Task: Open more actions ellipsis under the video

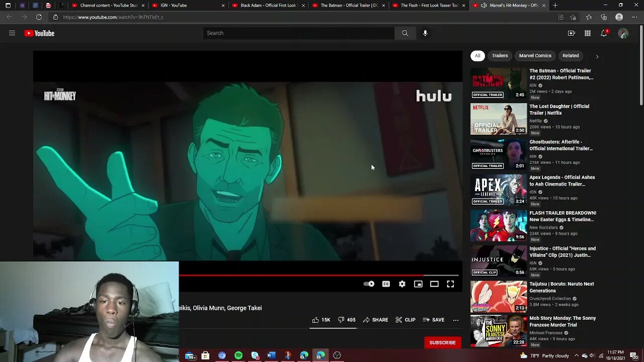Action: point(455,320)
